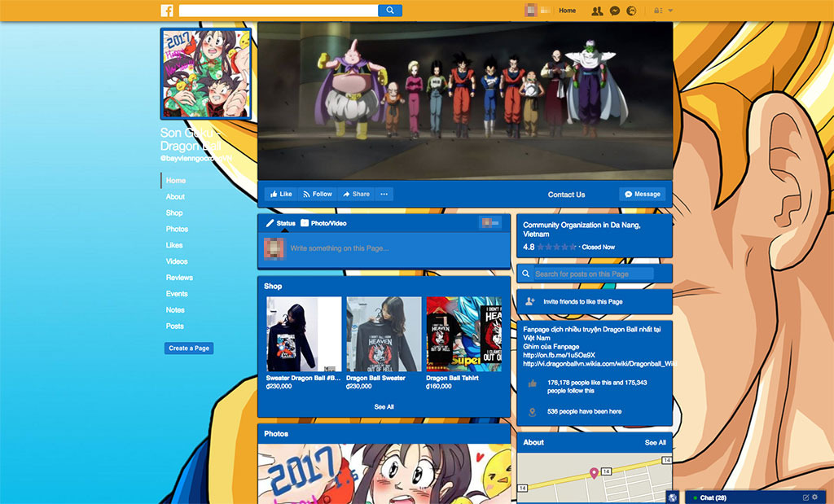
Task: Open the Shop item in page sidebar
Action: click(x=174, y=213)
